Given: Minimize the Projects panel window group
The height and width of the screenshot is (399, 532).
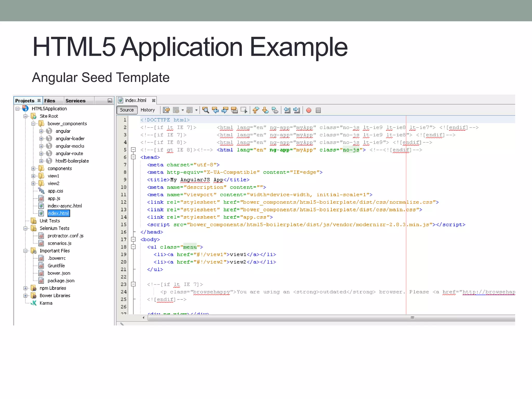Looking at the screenshot, I should pyautogui.click(x=110, y=101).
